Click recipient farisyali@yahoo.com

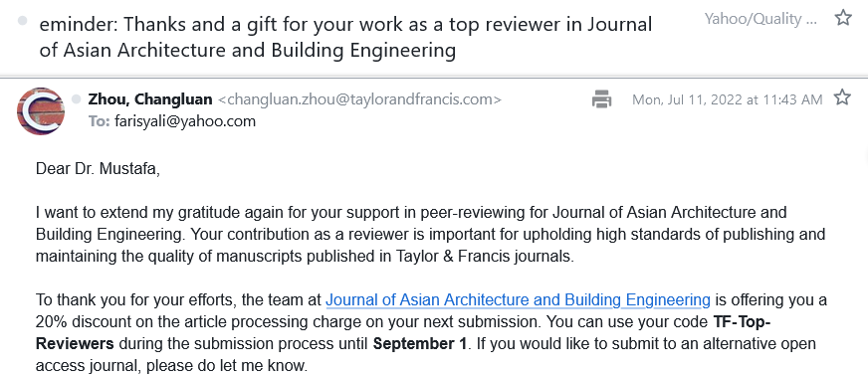(185, 121)
